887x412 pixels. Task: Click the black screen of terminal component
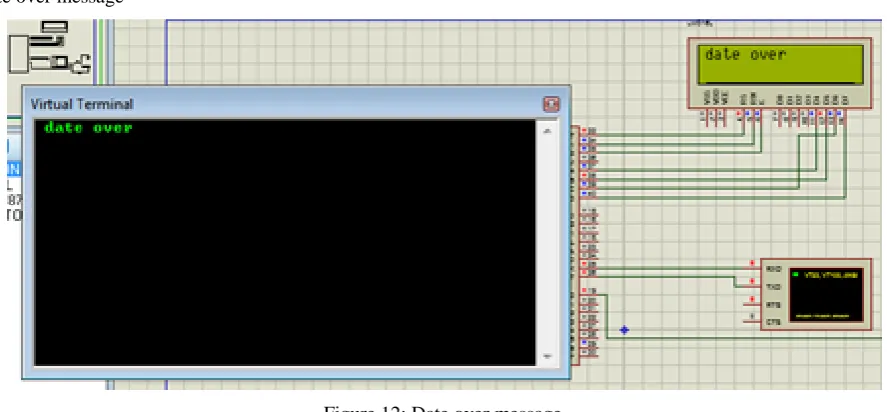826,295
